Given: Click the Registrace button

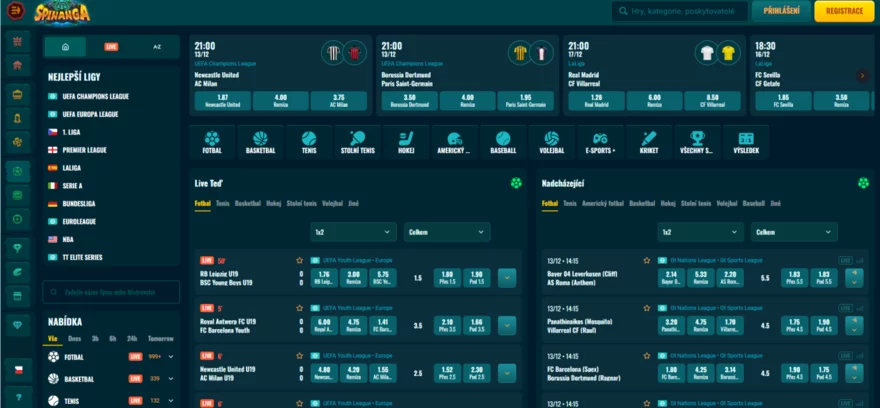Looking at the screenshot, I should pyautogui.click(x=843, y=12).
